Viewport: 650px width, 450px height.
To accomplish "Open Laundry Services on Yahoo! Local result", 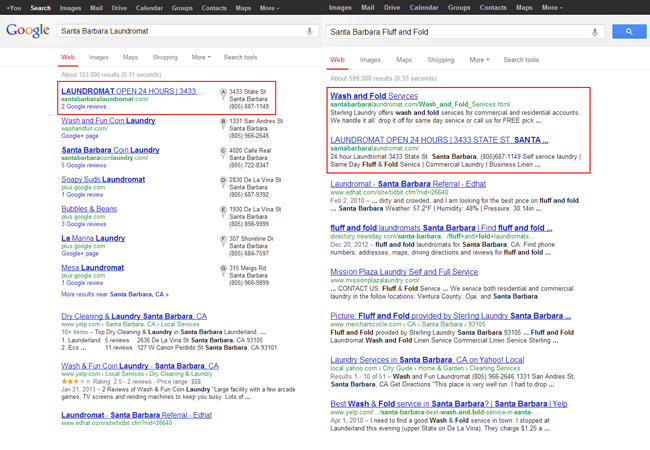I will [x=427, y=360].
